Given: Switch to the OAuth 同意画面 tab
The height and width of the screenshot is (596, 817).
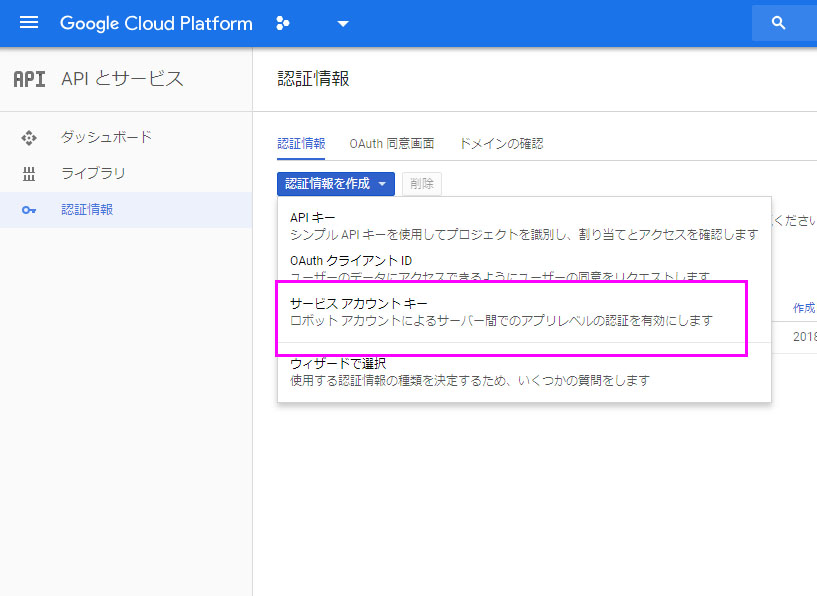Looking at the screenshot, I should pos(392,143).
